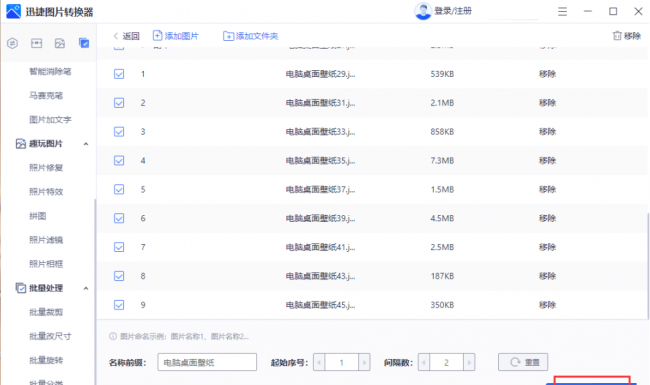Image resolution: width=650 pixels, height=385 pixels.
Task: Click the hexagon icon in sidebar tab row
Action: [12, 43]
